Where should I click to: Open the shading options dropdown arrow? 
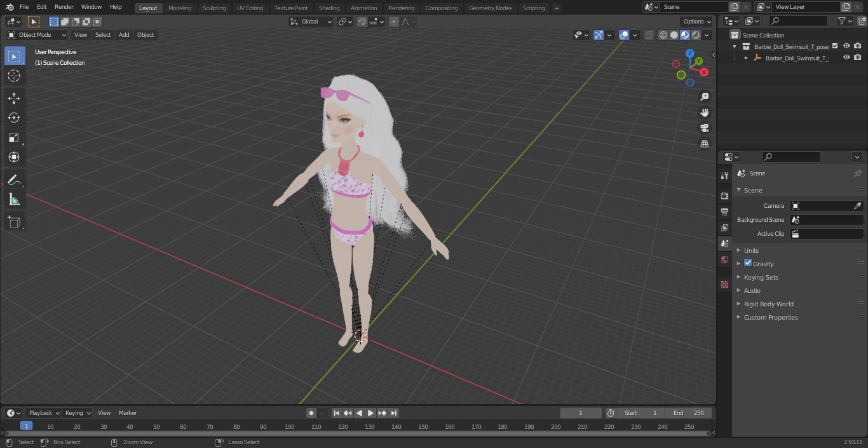[x=707, y=35]
